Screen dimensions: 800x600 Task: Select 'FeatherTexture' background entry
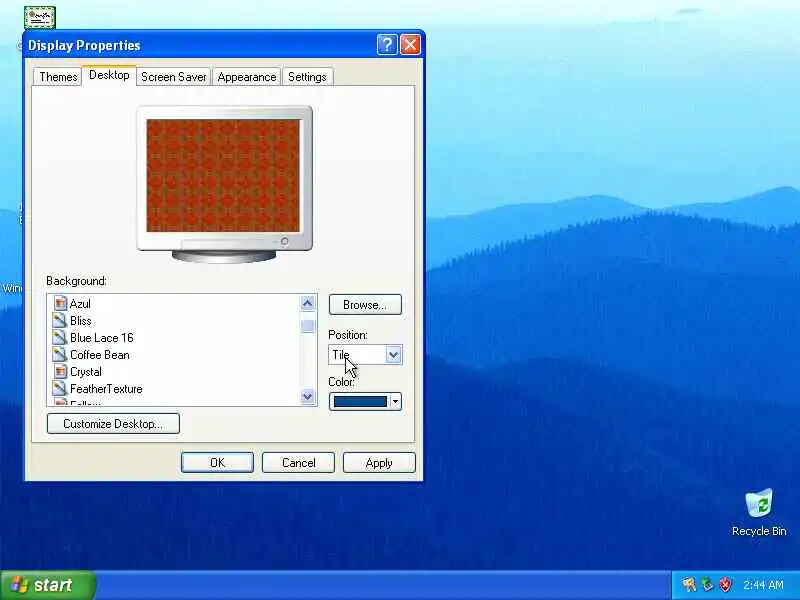point(106,388)
